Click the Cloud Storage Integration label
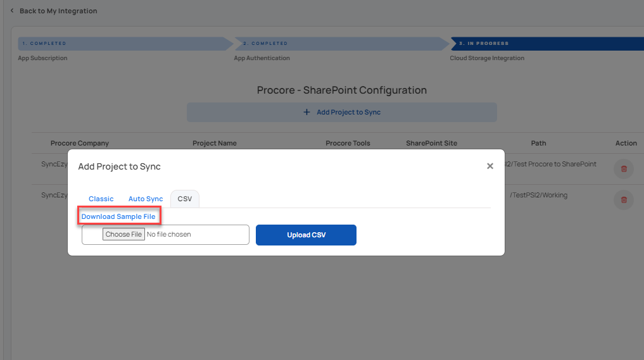Viewport: 644px width, 360px height. (487, 58)
